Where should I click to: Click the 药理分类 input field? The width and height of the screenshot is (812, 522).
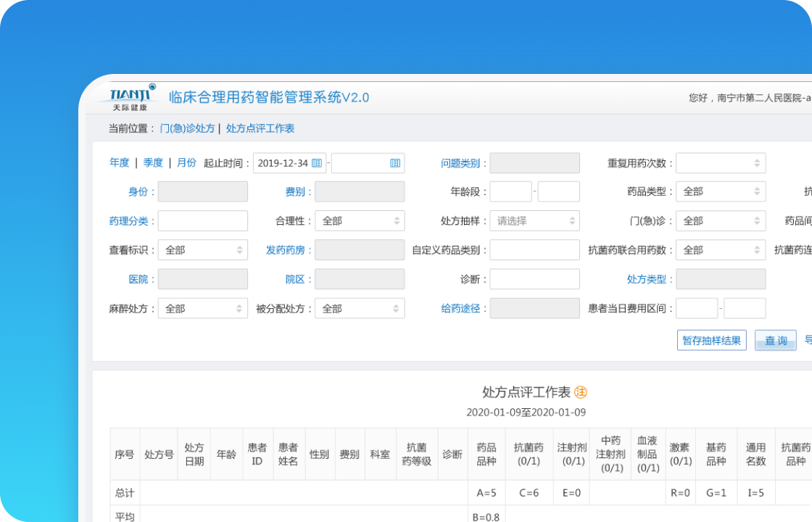[x=203, y=221]
